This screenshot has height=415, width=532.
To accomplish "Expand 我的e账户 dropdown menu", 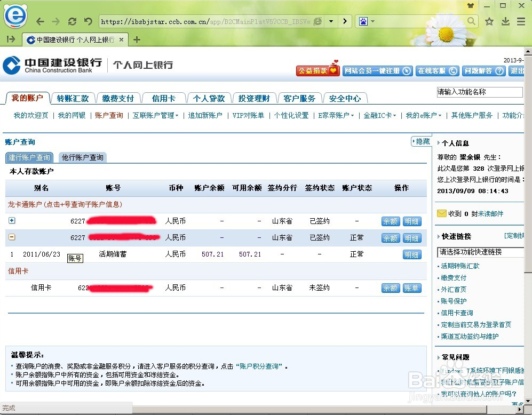I will tap(424, 115).
